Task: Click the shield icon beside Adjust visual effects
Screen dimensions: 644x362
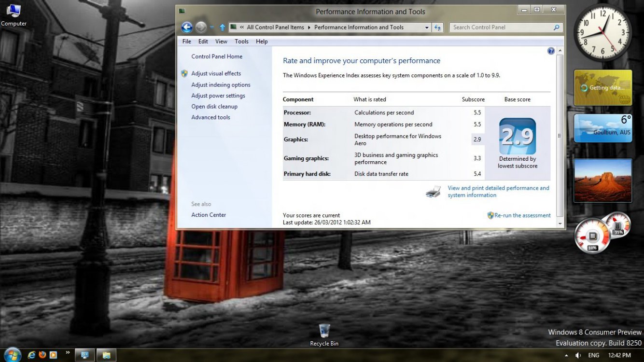Action: (x=184, y=73)
